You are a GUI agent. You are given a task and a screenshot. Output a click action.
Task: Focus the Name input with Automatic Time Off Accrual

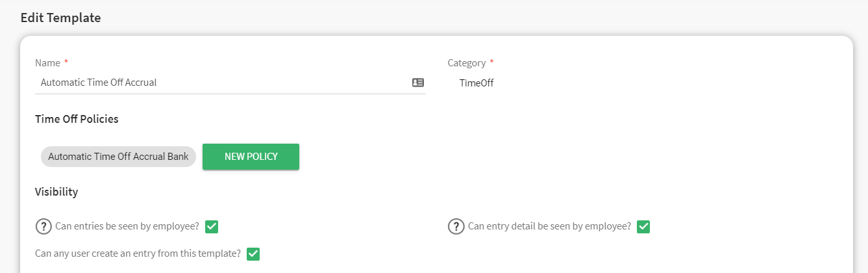[222, 83]
